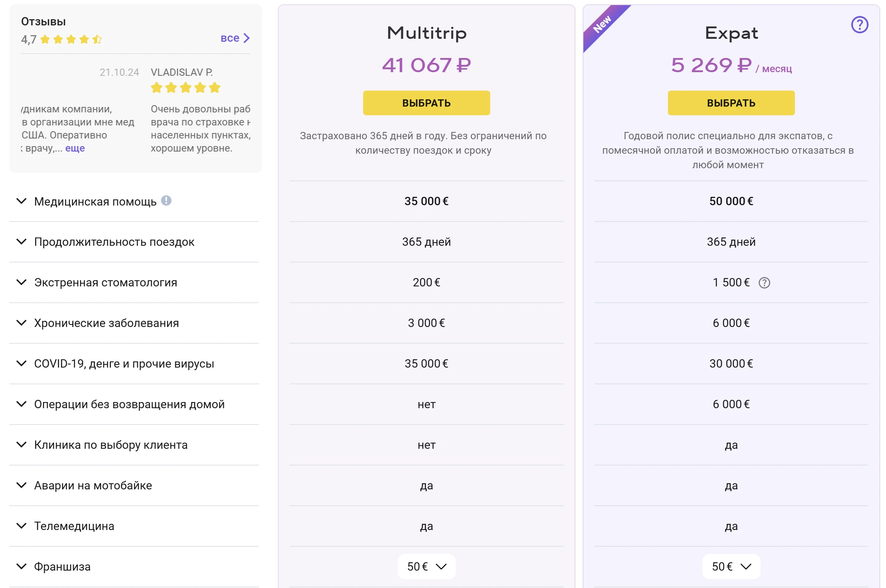Expand the Телемедицина row
The height and width of the screenshot is (588, 886).
[x=22, y=526]
